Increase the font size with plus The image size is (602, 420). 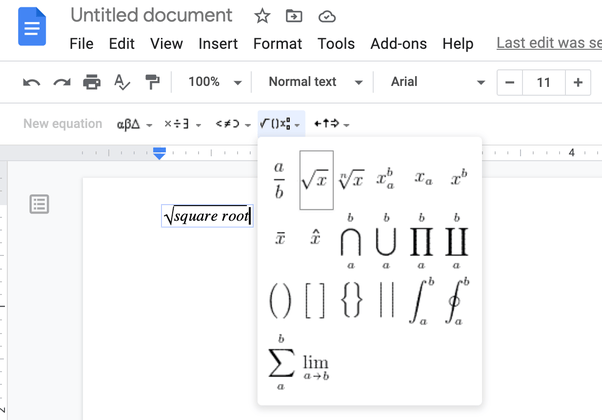(578, 82)
